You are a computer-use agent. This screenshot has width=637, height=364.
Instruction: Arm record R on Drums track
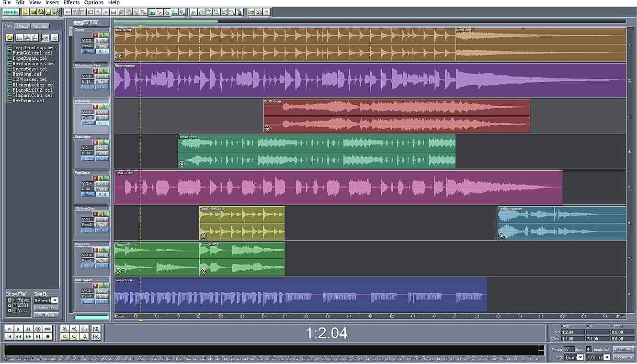click(x=95, y=35)
